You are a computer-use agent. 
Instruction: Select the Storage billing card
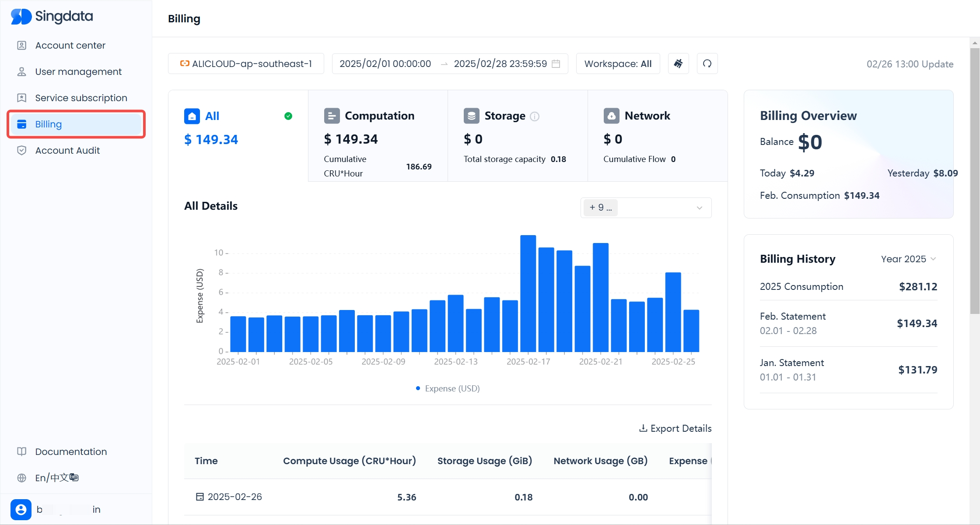click(517, 136)
